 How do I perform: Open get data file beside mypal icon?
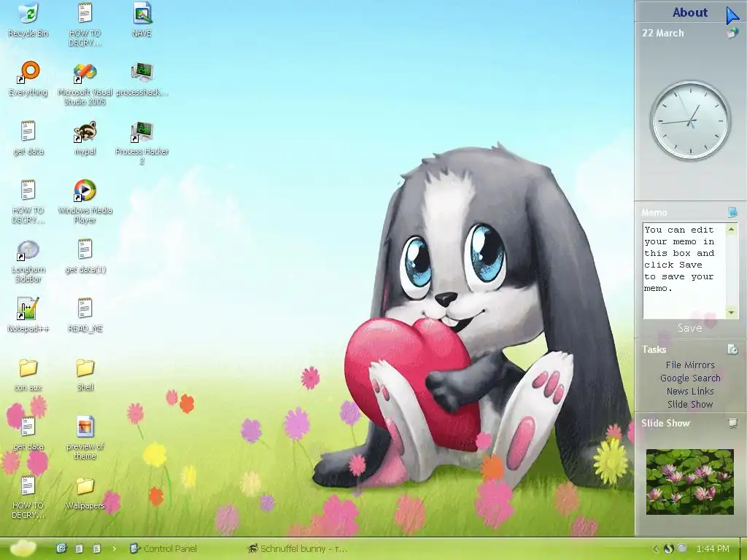(x=28, y=138)
